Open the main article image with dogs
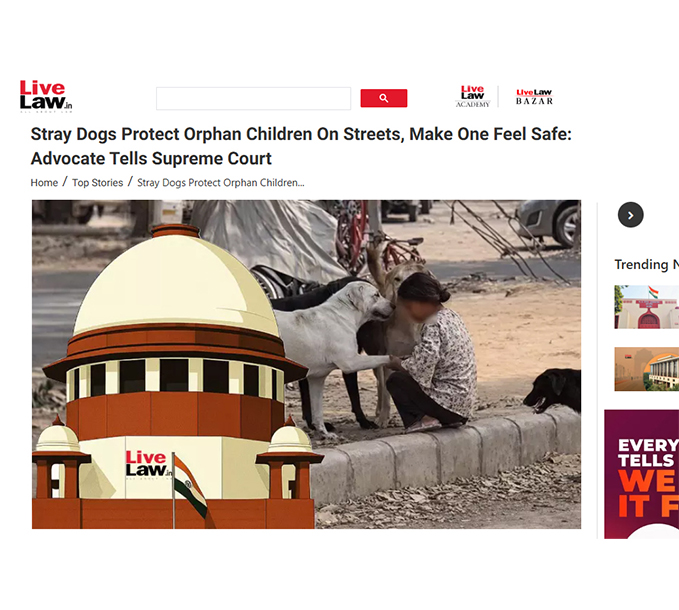 click(x=307, y=364)
